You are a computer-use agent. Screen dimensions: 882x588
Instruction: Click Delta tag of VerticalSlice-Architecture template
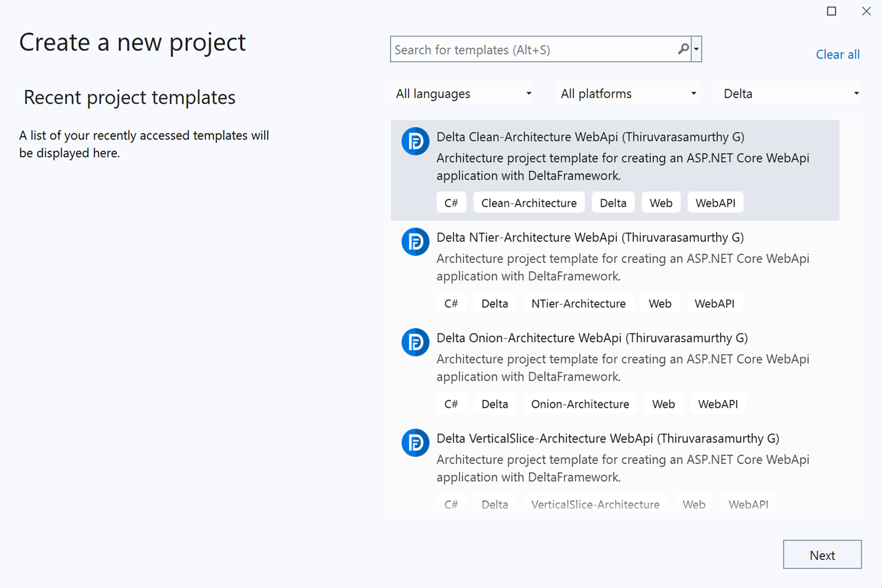494,504
